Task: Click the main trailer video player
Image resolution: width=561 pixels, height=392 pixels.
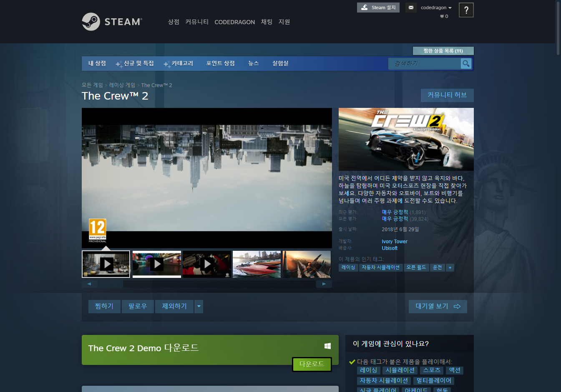Action: pyautogui.click(x=207, y=178)
